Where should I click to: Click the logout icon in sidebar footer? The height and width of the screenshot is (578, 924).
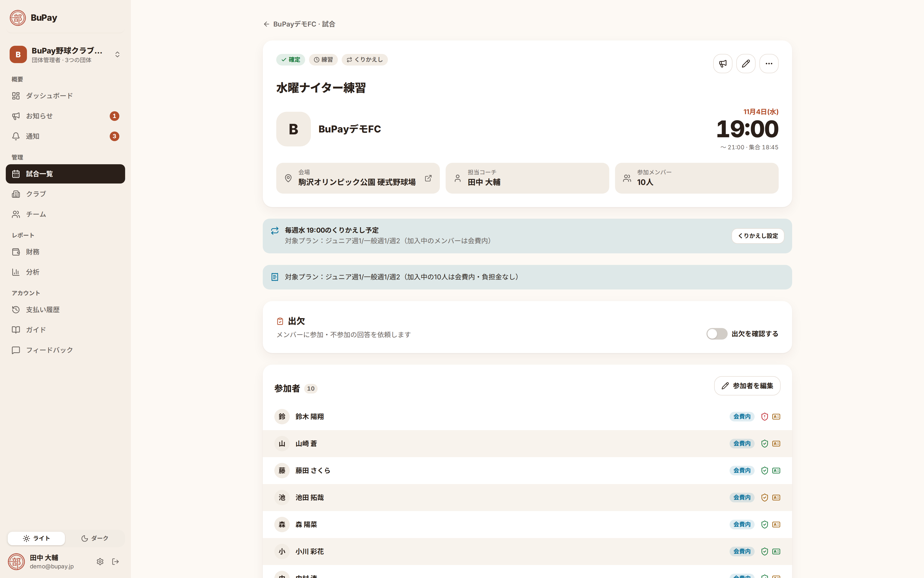coord(115,562)
